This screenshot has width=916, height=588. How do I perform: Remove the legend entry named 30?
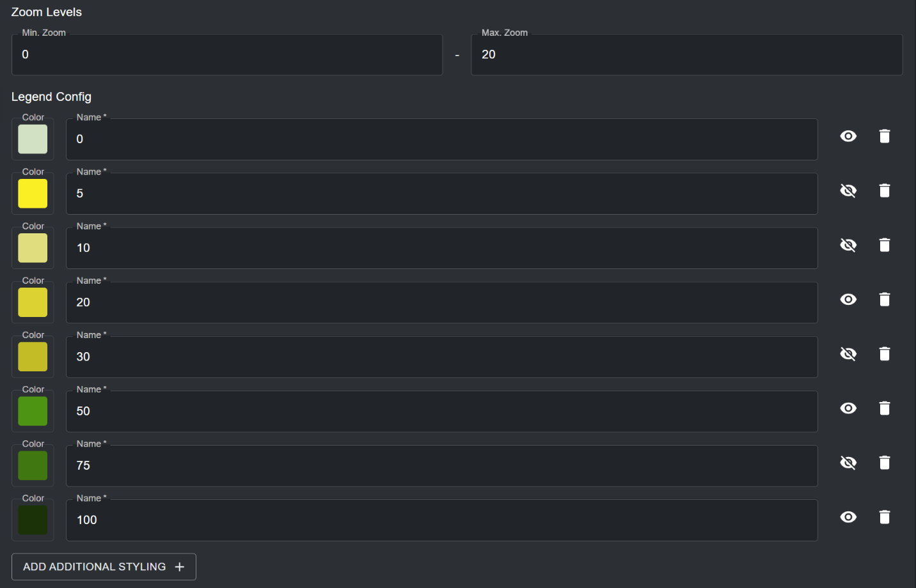885,354
